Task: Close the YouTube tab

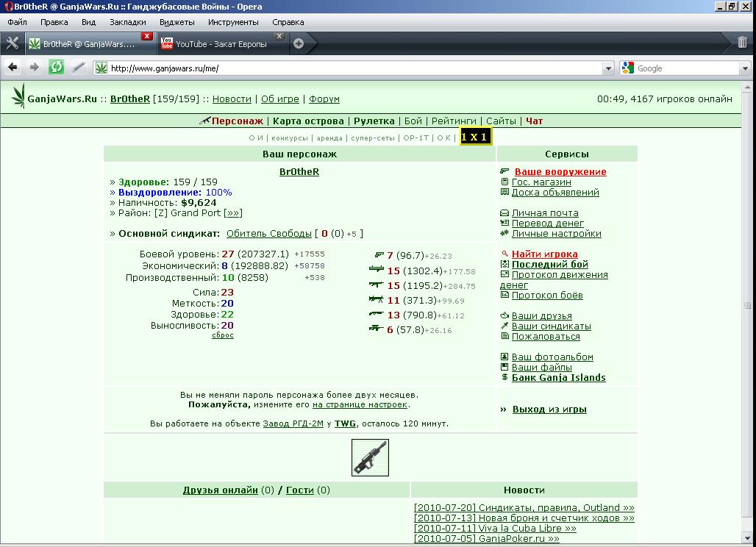Action: [x=279, y=36]
